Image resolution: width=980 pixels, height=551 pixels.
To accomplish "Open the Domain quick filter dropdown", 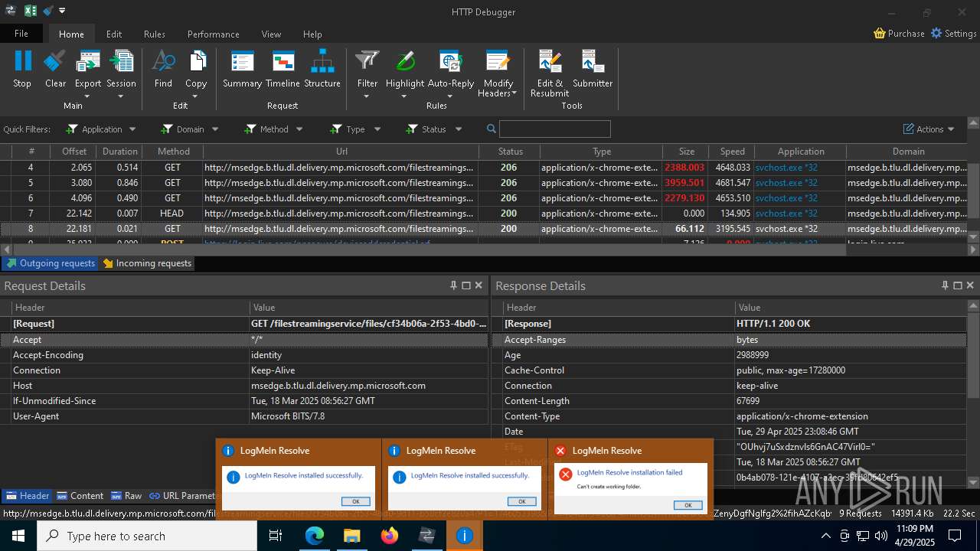I will click(190, 129).
